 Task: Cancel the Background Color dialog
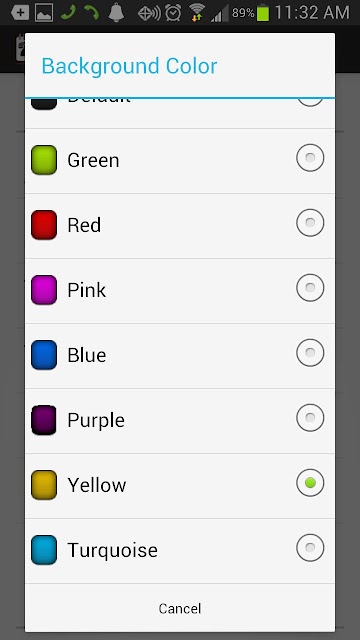[180, 608]
